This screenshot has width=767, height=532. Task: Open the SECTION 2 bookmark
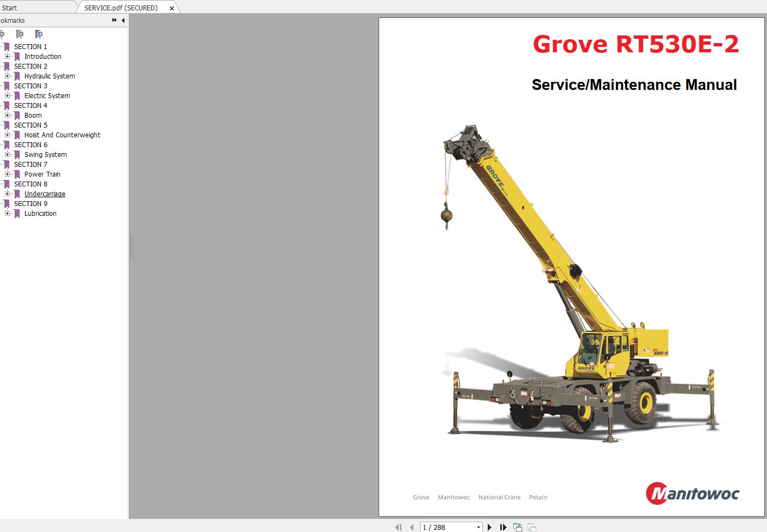[31, 66]
